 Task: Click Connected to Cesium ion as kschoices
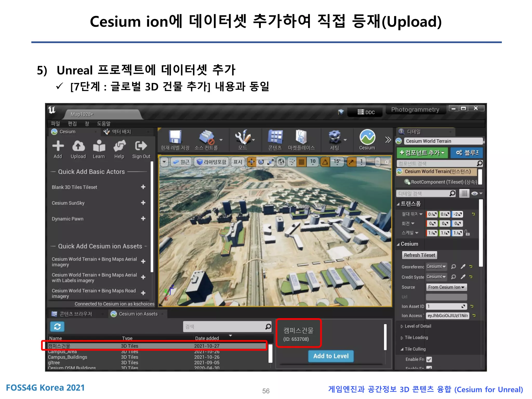point(115,304)
